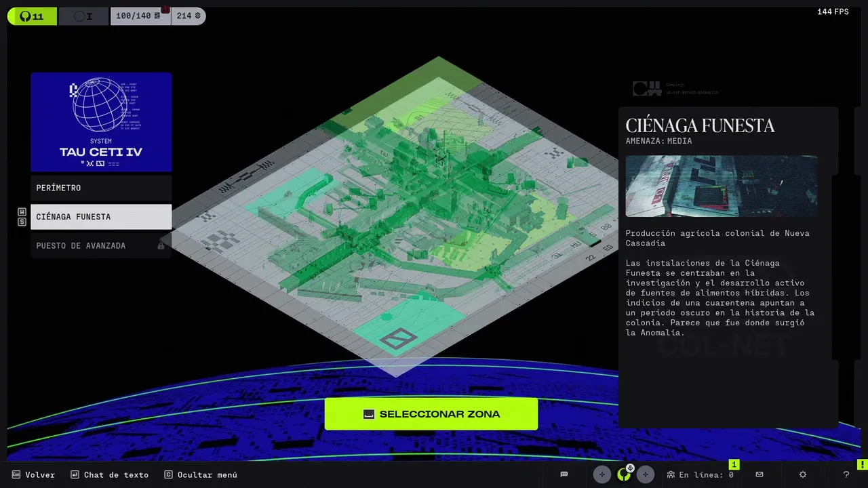This screenshot has height=488, width=868.
Task: Click the Ciénaga Funesta zone title
Action: point(700,125)
